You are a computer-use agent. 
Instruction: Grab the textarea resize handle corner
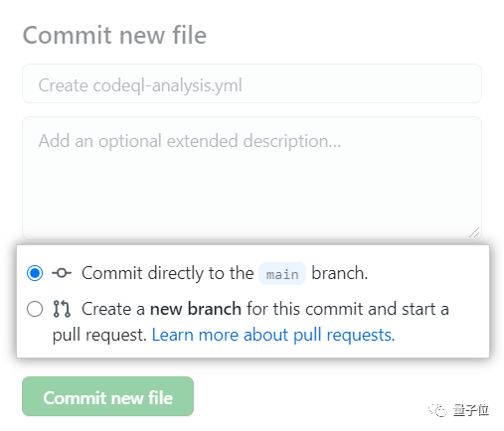tap(474, 232)
